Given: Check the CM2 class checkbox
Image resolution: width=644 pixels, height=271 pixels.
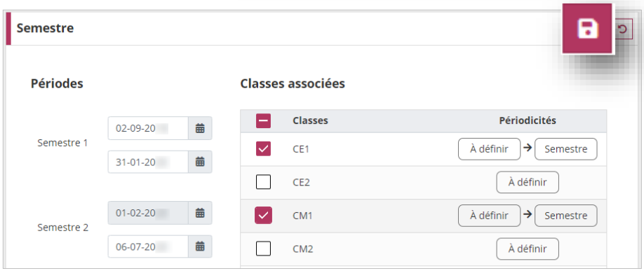Looking at the screenshot, I should coord(263,249).
